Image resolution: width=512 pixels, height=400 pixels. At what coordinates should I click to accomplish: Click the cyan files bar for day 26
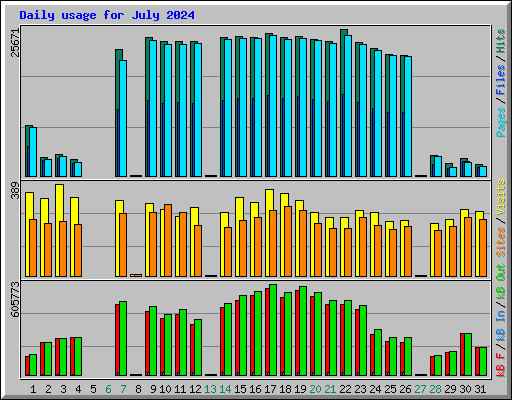[x=408, y=116]
